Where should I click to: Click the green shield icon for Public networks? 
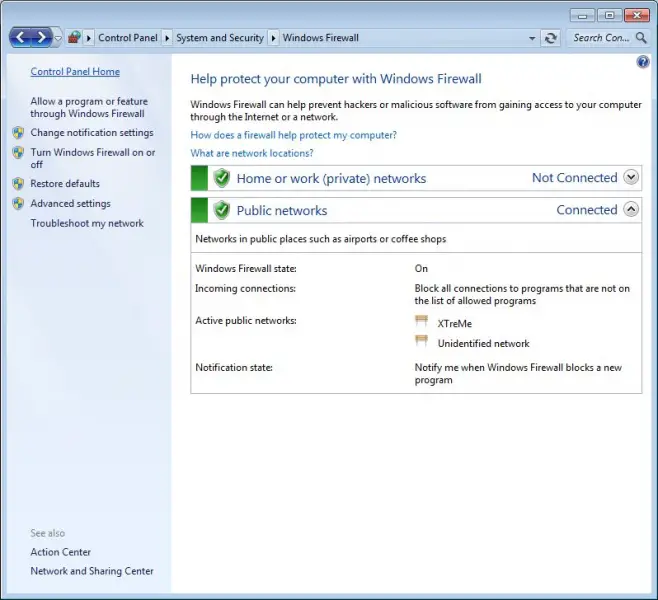pyautogui.click(x=222, y=210)
